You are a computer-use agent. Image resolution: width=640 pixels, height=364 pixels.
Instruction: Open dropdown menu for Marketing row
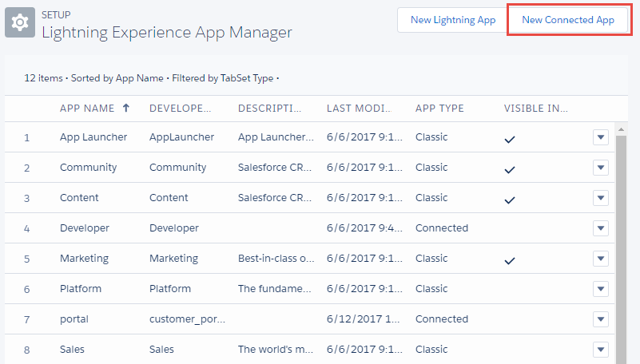click(601, 259)
